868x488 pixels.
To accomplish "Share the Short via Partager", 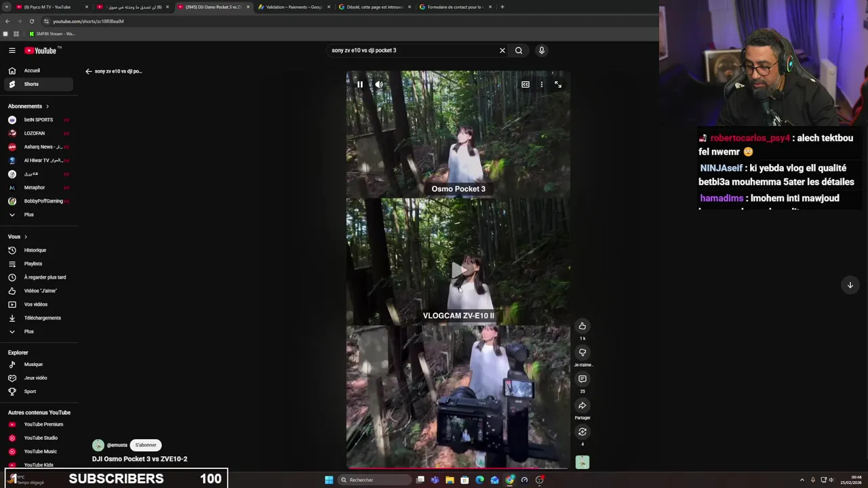I will (583, 405).
